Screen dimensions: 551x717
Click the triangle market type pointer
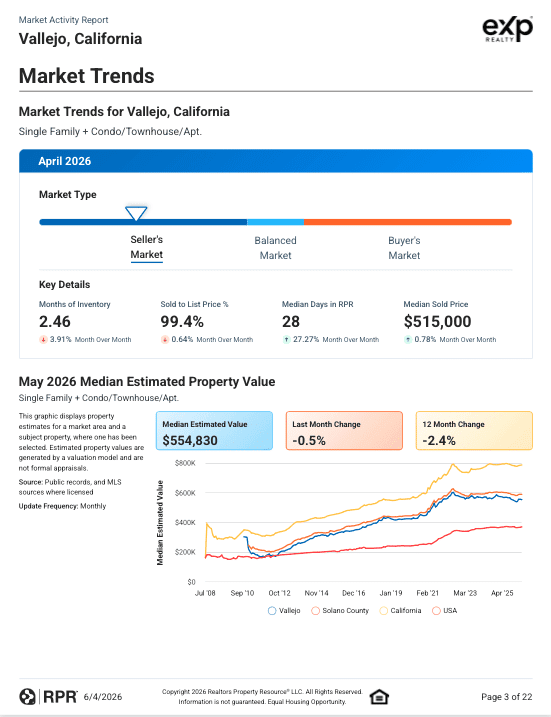[136, 213]
